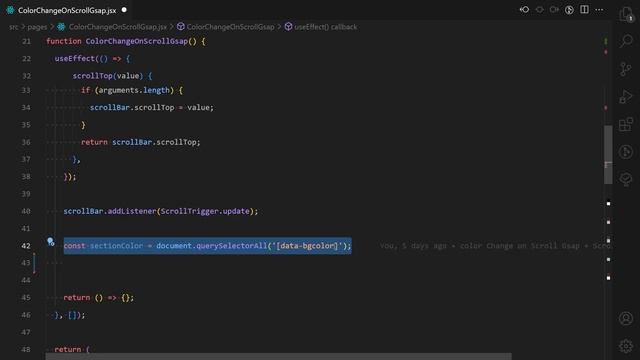
Task: Click the git blame annotation on line 42
Action: pyautogui.click(x=495, y=246)
